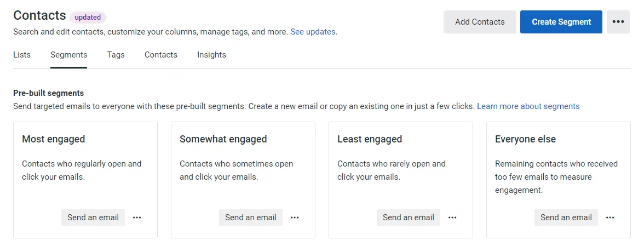Select the Most engaged card title

[x=54, y=139]
